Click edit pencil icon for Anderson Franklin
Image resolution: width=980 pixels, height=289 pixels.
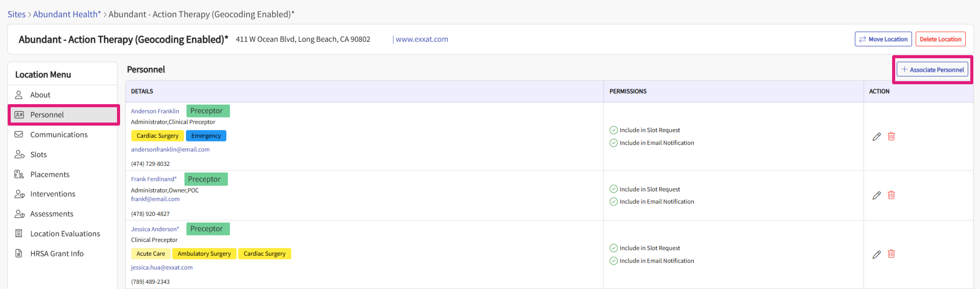(876, 137)
